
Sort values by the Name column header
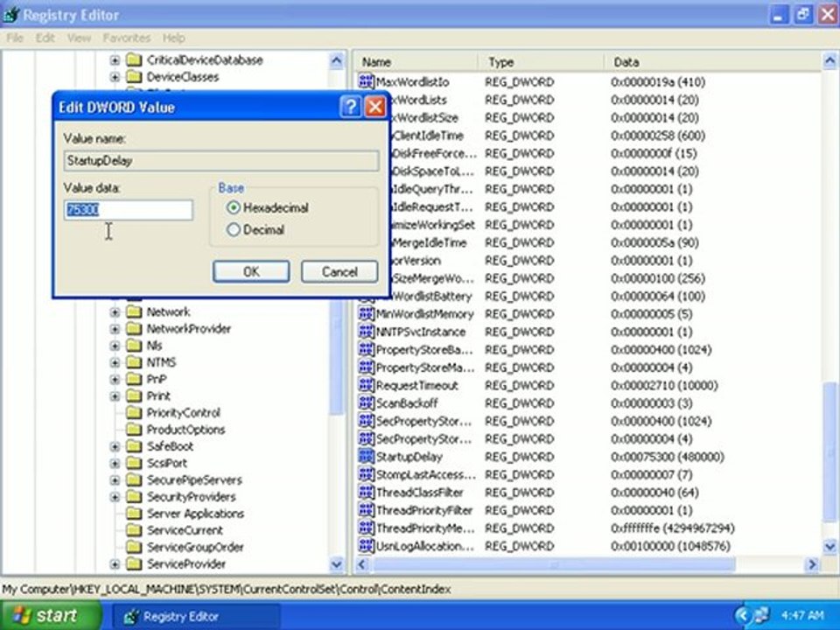416,62
